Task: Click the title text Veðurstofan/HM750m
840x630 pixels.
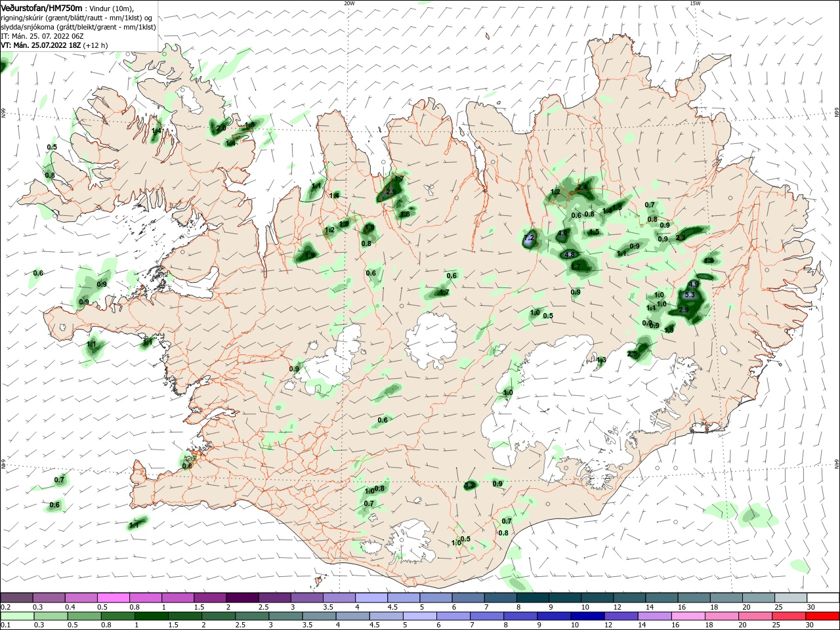Action: (x=42, y=8)
